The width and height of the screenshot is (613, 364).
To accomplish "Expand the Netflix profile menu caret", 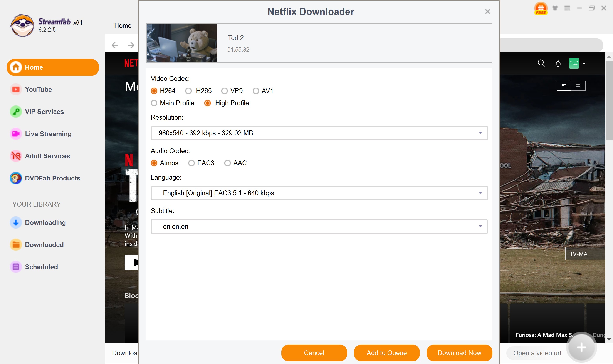I will 584,63.
